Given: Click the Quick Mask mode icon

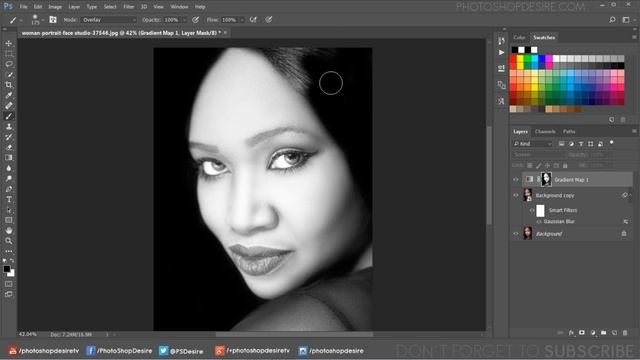Looking at the screenshot, I should coord(9,284).
